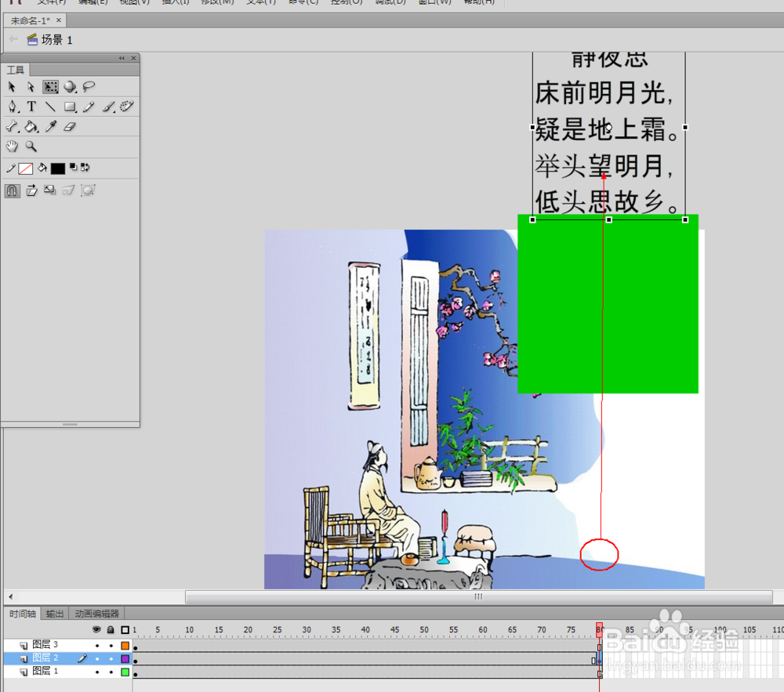
Task: Select the Selection (black arrow) tool
Action: [12, 87]
